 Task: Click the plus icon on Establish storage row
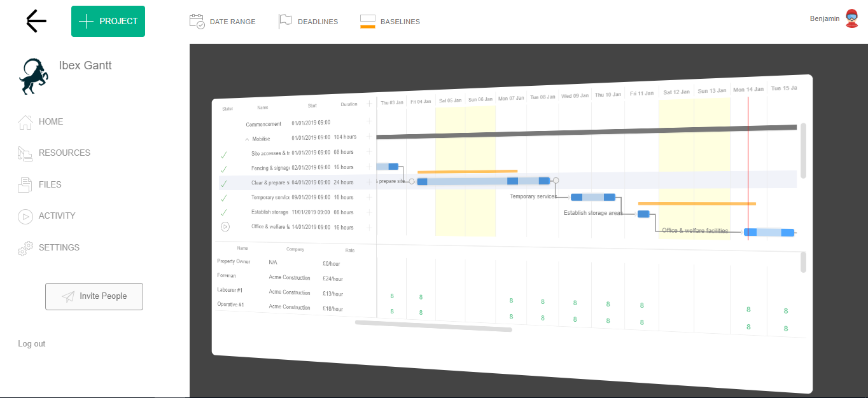368,212
